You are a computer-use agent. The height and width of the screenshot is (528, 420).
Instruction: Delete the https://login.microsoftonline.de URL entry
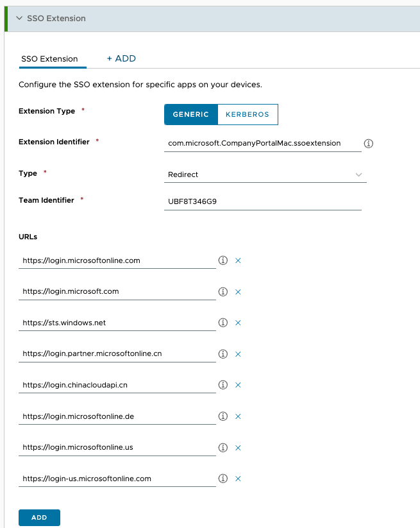tap(238, 416)
